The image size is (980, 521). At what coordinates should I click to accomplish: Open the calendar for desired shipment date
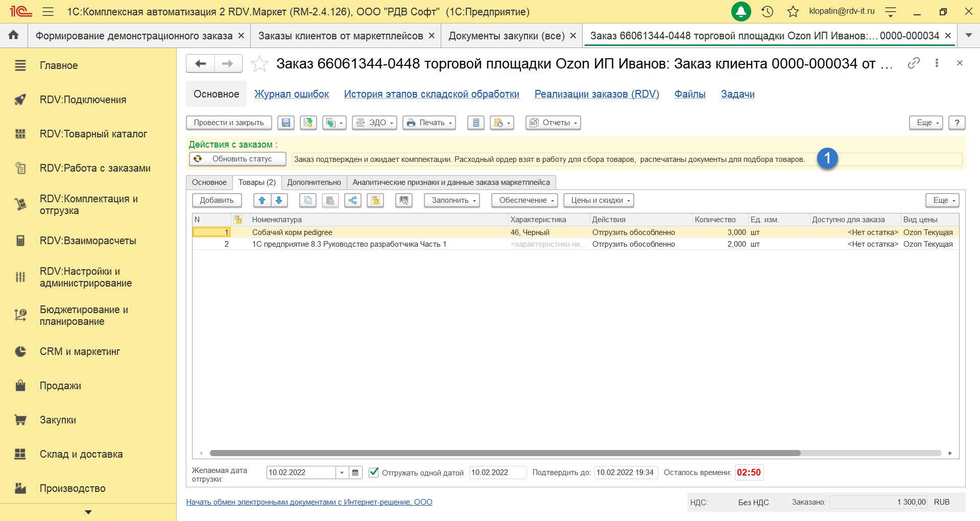coord(355,472)
